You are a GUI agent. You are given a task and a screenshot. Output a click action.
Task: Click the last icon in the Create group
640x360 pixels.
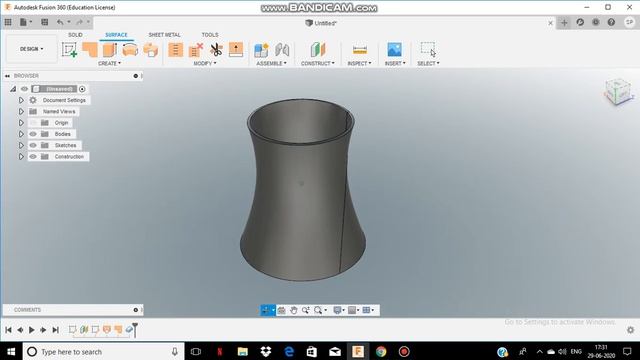pos(151,50)
